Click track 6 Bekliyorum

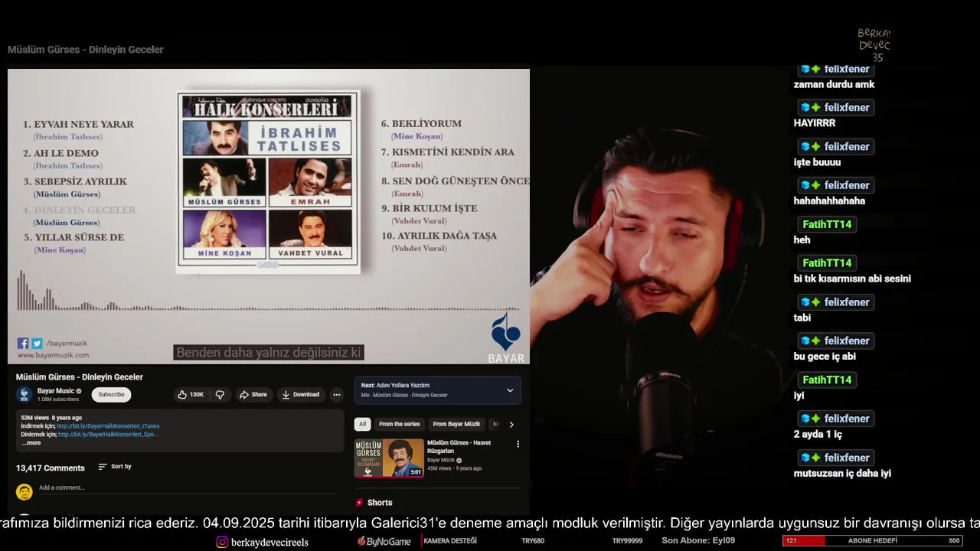(x=421, y=123)
